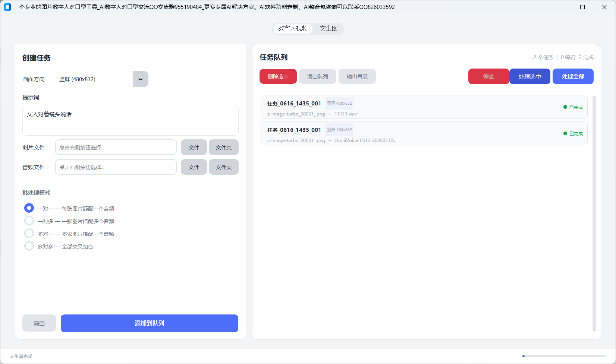Viewport: 616px width, 364px height.
Task: Click the 0 等待 counter text
Action: (x=568, y=57)
